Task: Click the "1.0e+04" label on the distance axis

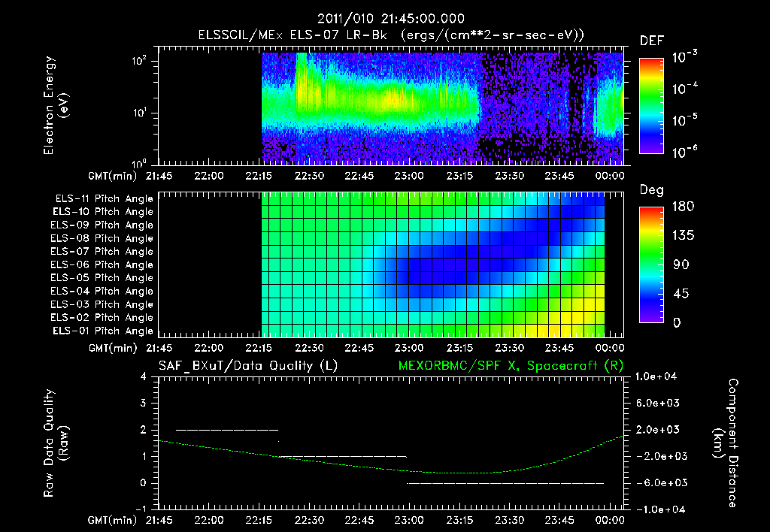Action: (x=656, y=376)
